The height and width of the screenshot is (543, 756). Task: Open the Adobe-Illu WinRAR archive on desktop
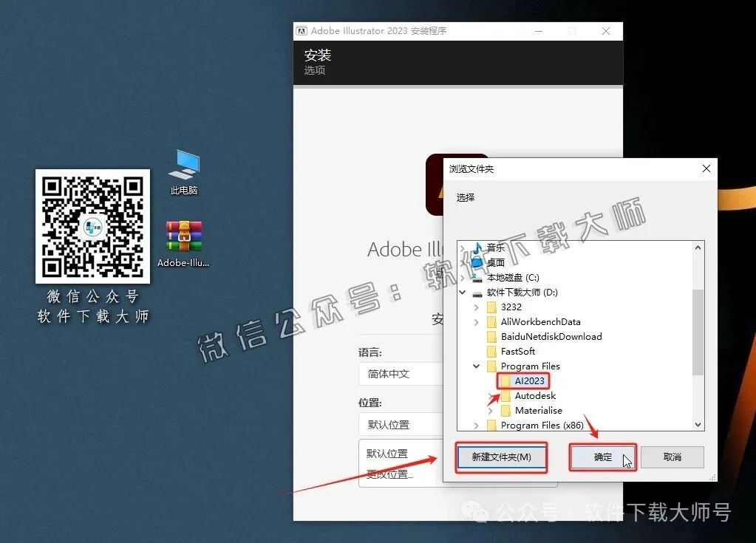(x=183, y=234)
